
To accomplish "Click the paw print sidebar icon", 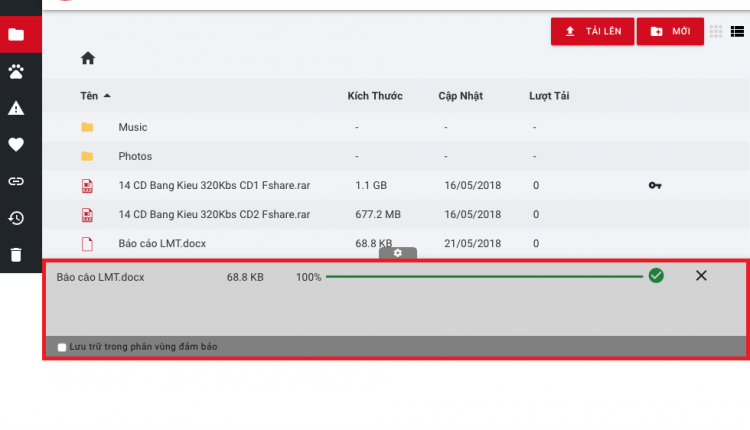I will 16,71.
